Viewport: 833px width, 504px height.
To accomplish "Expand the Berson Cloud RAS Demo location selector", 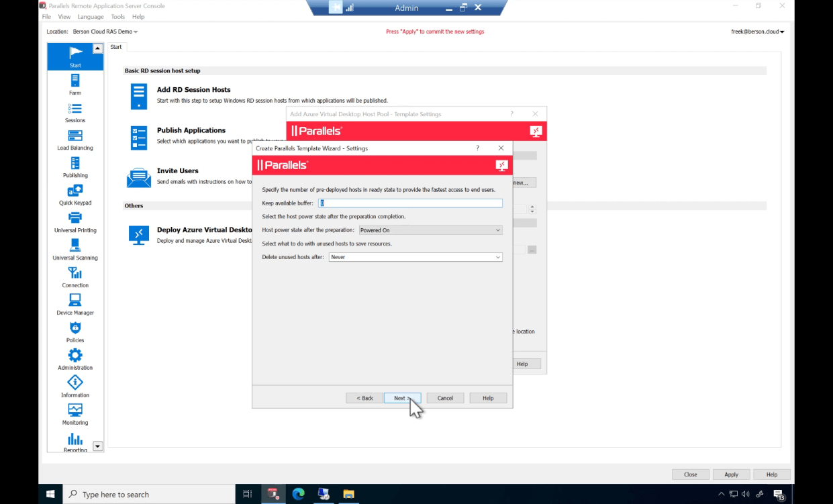I will point(105,31).
